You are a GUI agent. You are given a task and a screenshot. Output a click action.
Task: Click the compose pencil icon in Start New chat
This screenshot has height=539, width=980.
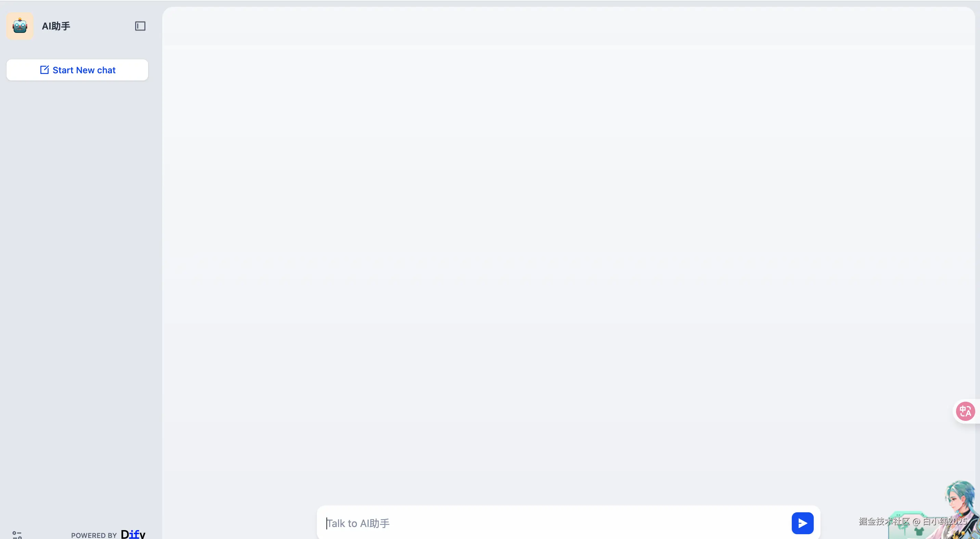pos(44,70)
